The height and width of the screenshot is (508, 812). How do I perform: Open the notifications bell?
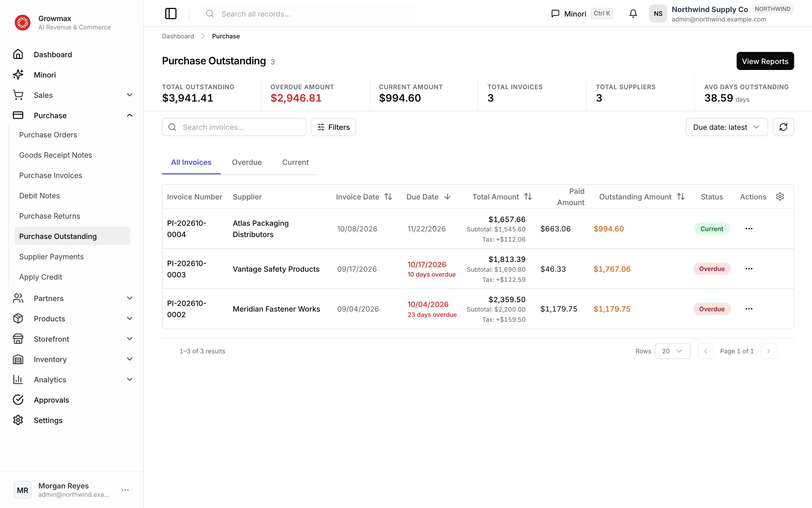pyautogui.click(x=633, y=14)
